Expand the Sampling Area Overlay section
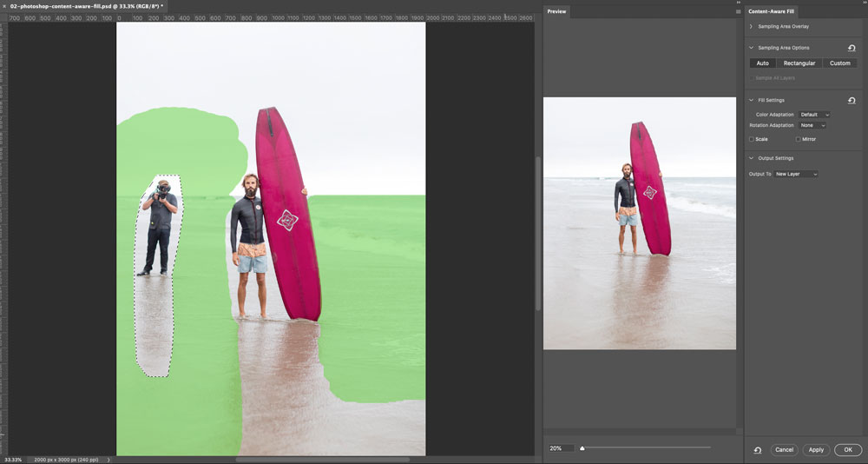The height and width of the screenshot is (464, 868). pyautogui.click(x=752, y=27)
